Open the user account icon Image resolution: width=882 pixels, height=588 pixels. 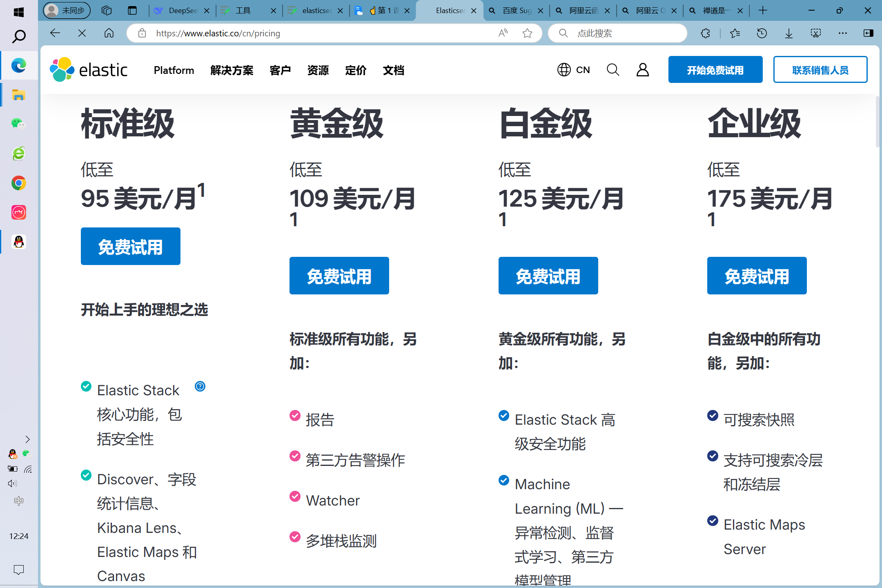[643, 70]
